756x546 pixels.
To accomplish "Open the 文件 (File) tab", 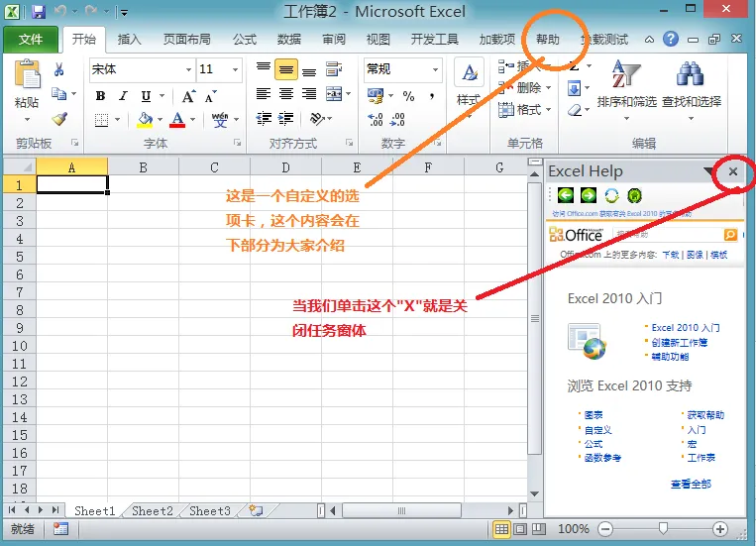I will point(31,40).
